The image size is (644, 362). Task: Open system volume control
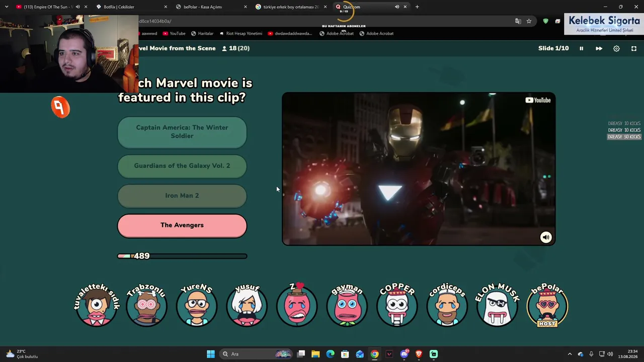click(x=610, y=354)
